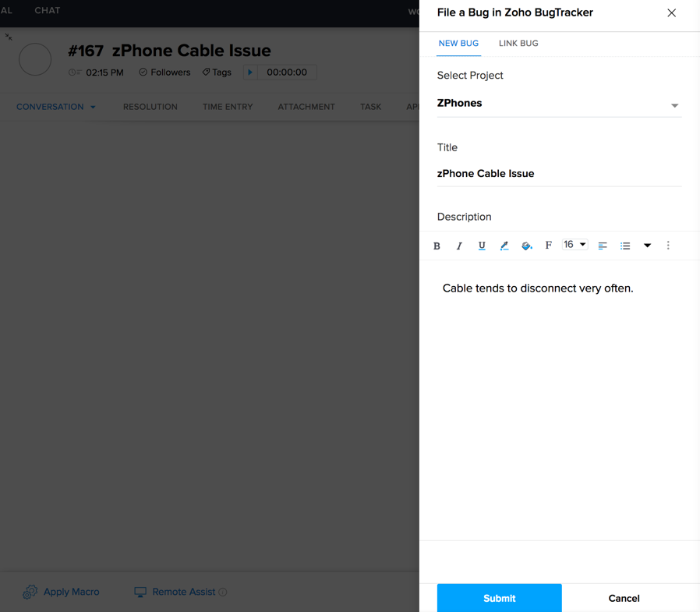
Task: Select the New Bug tab
Action: coord(458,44)
